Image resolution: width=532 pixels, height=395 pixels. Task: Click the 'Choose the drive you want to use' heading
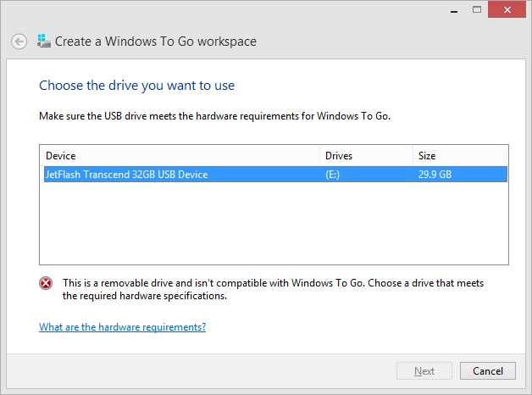(137, 86)
